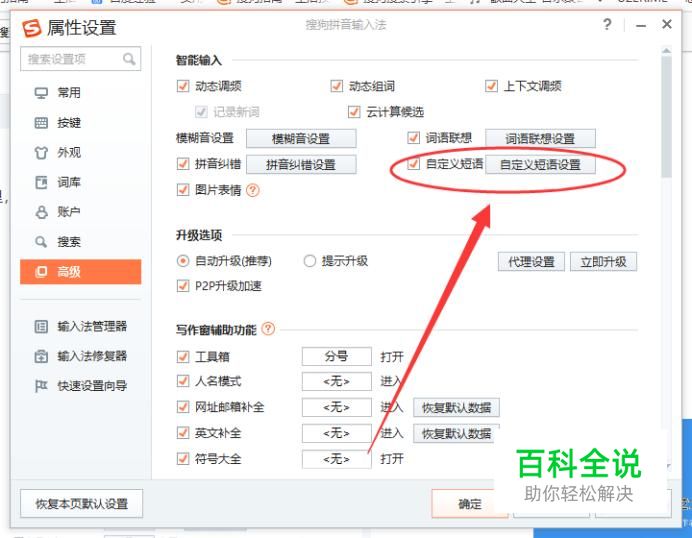Click the book icon beside 词库
Screen dimensions: 692x538
coord(41,182)
